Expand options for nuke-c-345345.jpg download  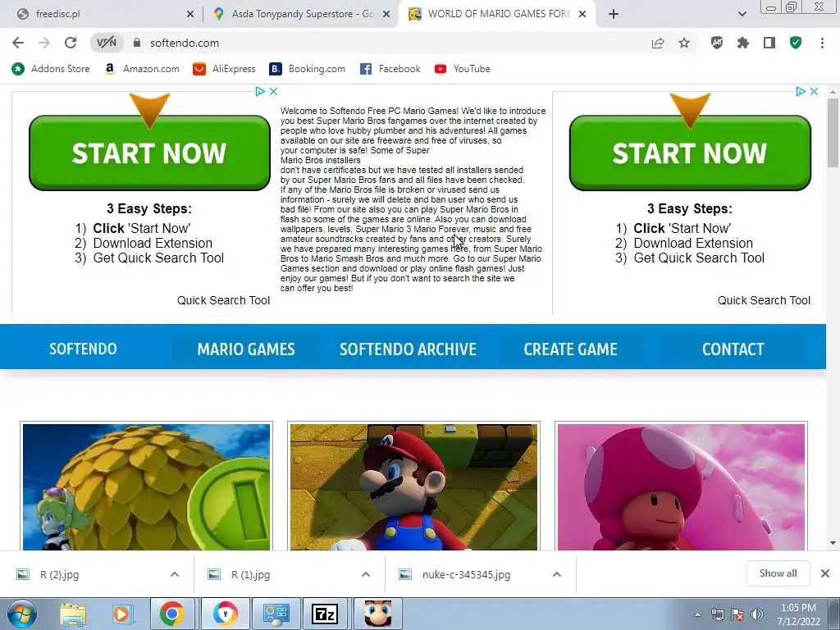click(x=557, y=574)
